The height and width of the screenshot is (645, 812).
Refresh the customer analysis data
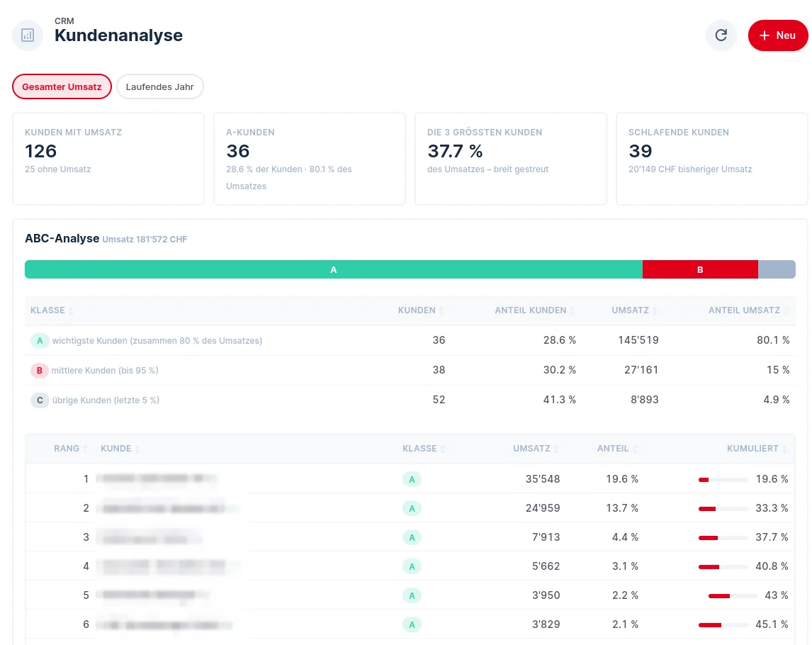click(721, 35)
